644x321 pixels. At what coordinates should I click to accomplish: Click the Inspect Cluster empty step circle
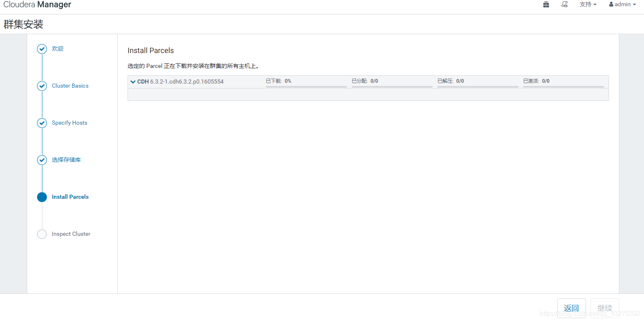(x=42, y=234)
